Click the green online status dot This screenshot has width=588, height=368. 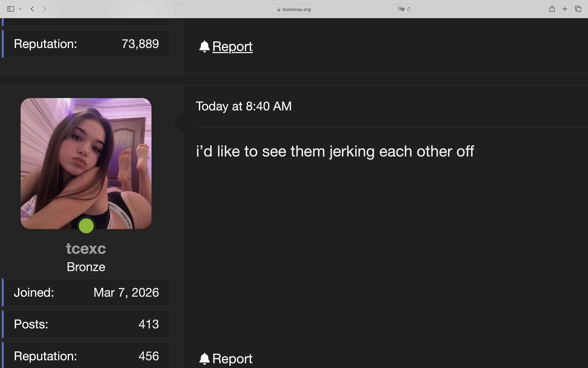[x=86, y=226]
